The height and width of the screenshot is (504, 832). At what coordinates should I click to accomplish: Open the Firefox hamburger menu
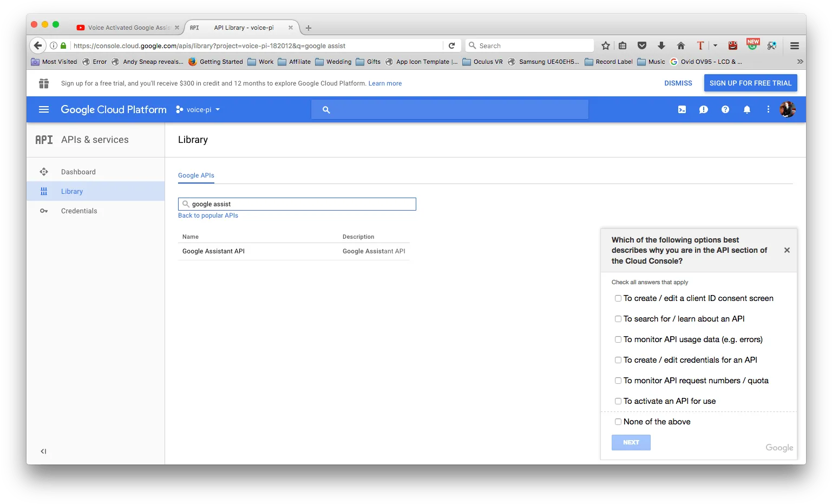tap(795, 45)
